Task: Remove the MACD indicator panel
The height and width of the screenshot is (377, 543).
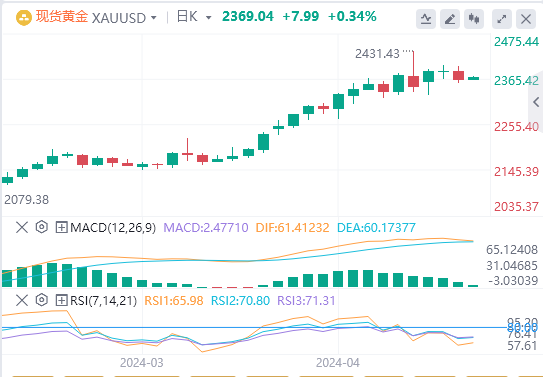Action: [22, 227]
